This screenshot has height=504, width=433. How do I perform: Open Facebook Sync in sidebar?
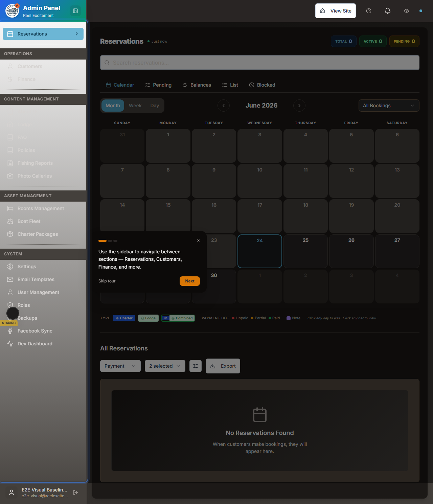point(43,331)
